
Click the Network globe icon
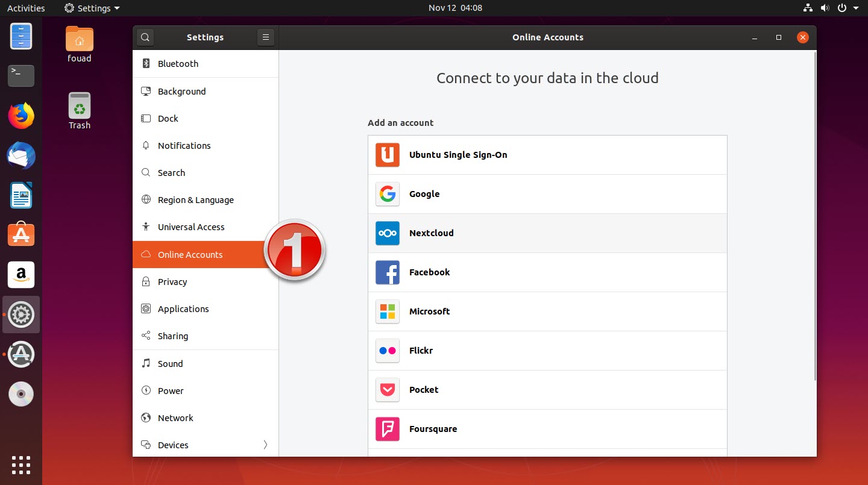click(145, 418)
